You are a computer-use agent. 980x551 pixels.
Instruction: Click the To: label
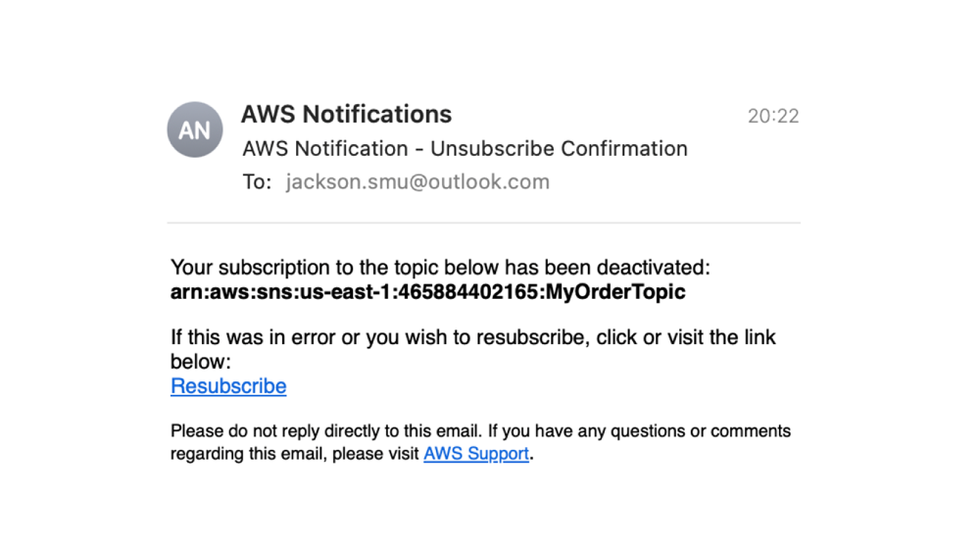(256, 181)
